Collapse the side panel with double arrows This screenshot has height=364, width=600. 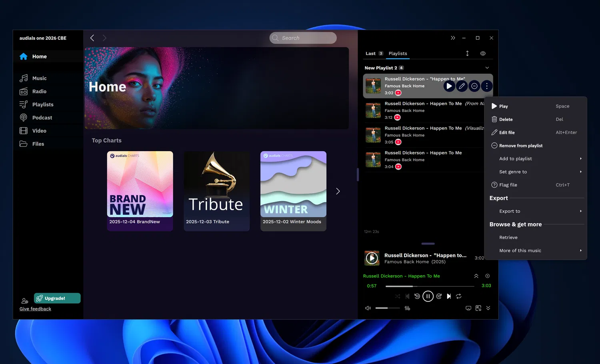point(453,38)
